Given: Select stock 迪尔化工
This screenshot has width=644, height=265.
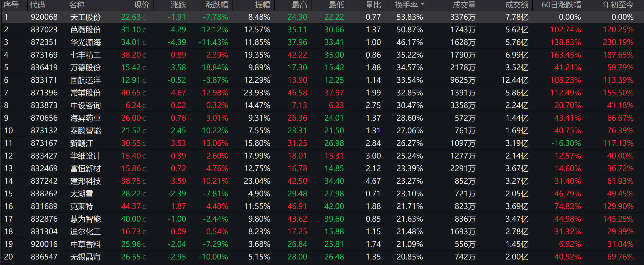Looking at the screenshot, I should coord(85,232).
